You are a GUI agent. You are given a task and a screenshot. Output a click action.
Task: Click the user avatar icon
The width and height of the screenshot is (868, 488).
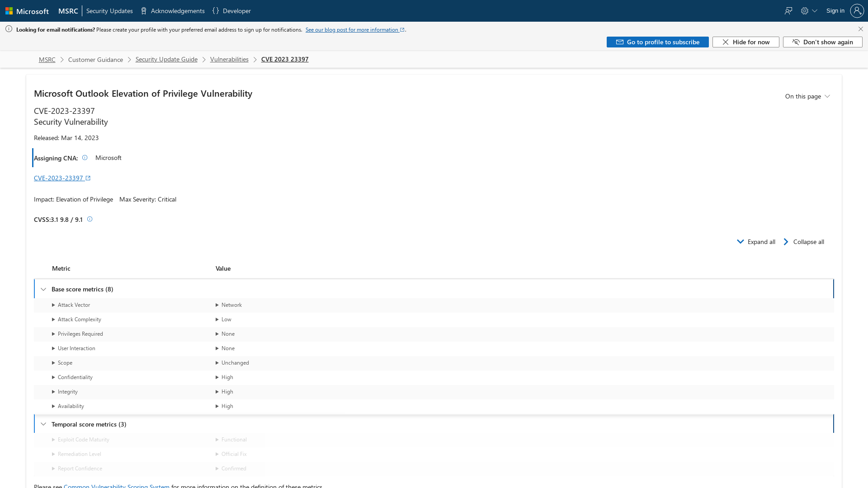click(x=857, y=11)
